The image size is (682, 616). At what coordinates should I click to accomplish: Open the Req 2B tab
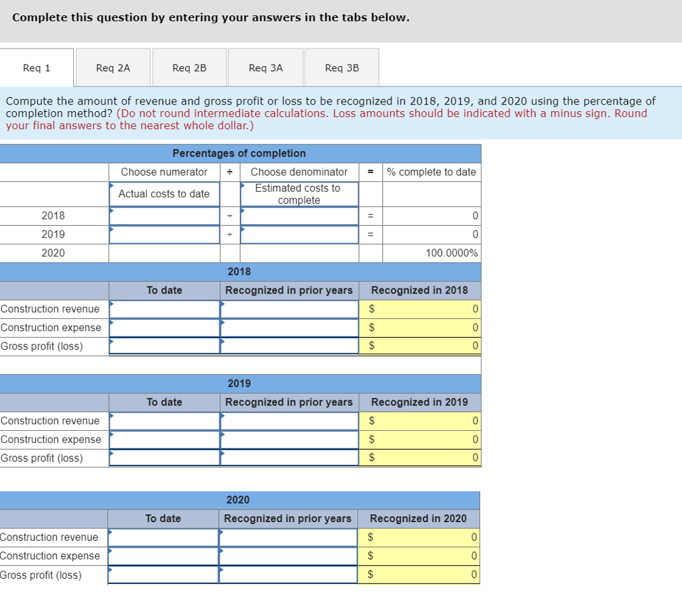[x=189, y=68]
